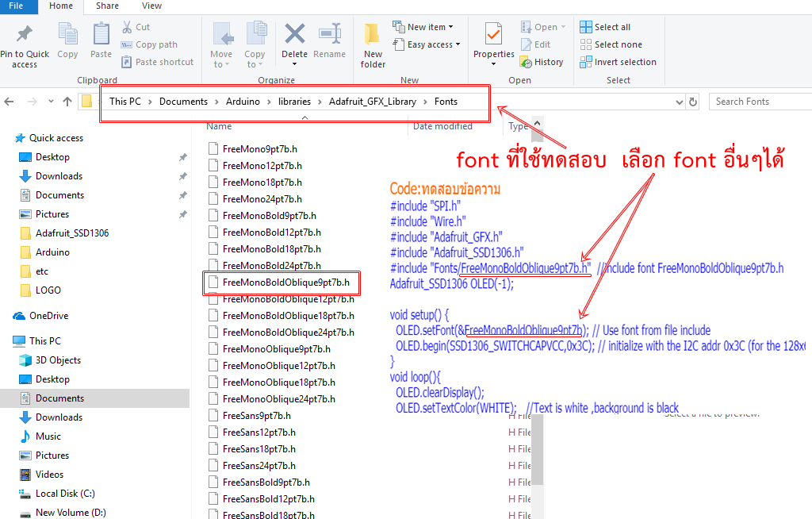Click the Search Fonts field
The image size is (812, 519).
click(760, 102)
